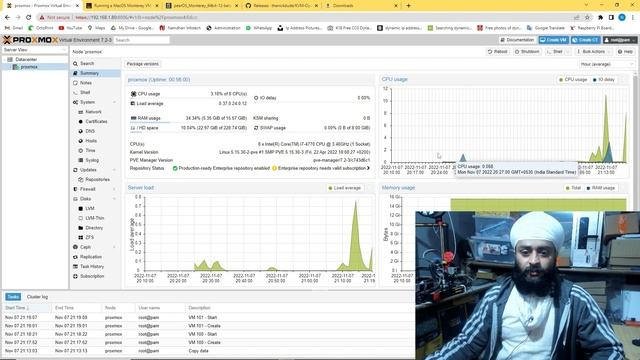Select the VM 100 - Create task row
This screenshot has width=640, height=360.
pyautogui.click(x=208, y=342)
